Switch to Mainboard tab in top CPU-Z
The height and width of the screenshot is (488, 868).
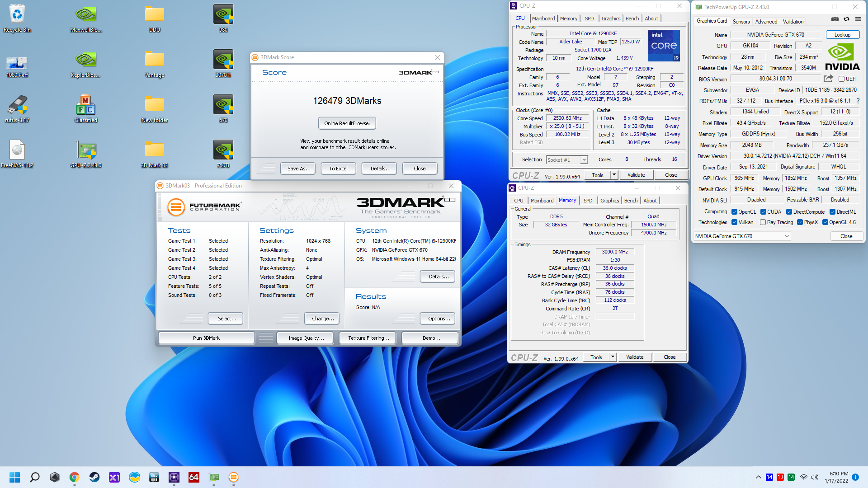pos(543,19)
